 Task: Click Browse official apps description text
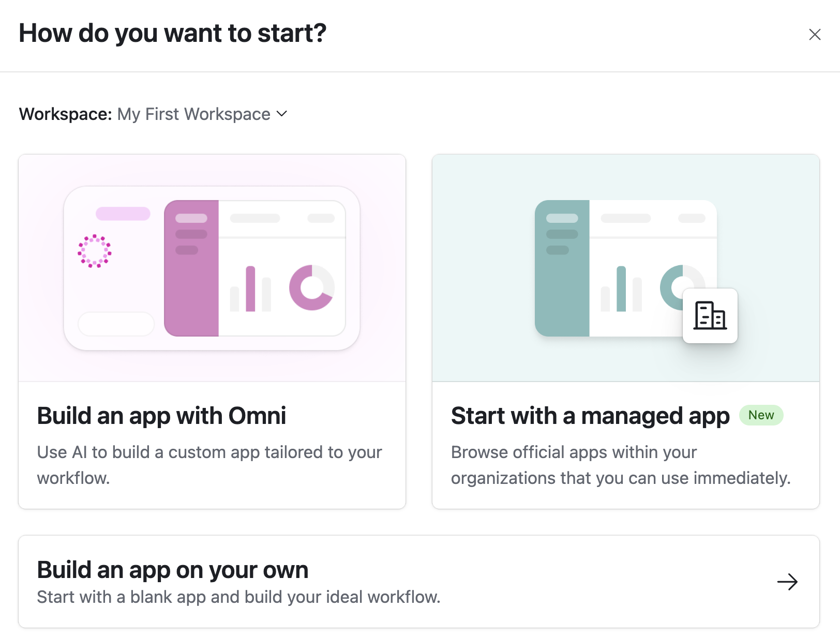pyautogui.click(x=621, y=465)
